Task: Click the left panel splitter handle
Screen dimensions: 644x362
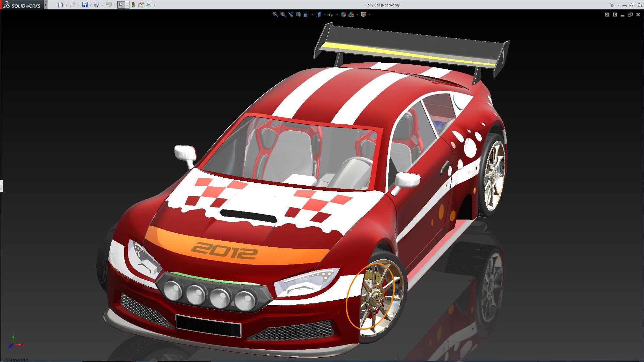Action: point(2,185)
